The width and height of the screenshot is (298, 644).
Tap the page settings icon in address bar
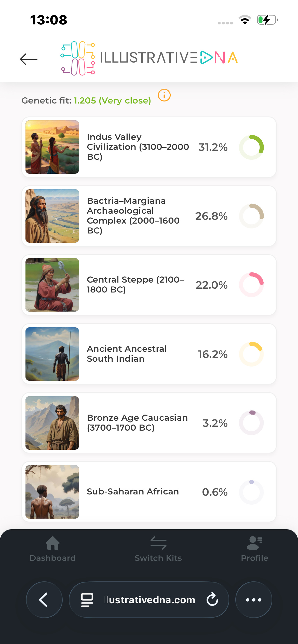coord(87,599)
